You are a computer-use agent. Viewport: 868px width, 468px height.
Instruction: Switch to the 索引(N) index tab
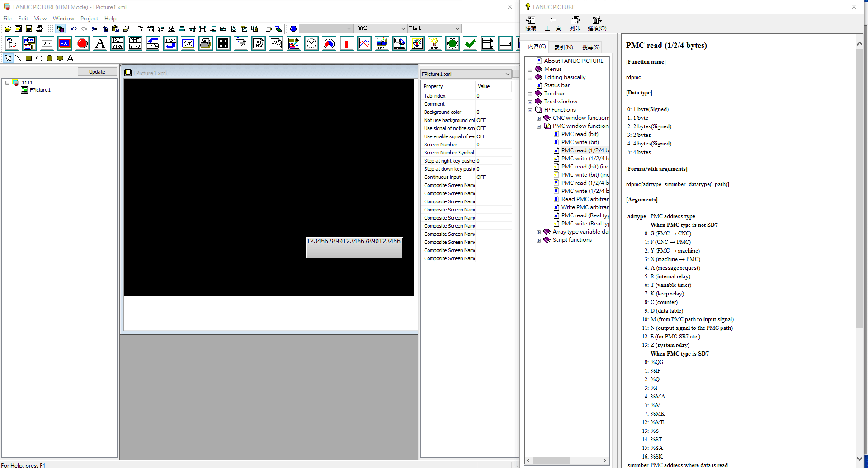[x=563, y=47]
